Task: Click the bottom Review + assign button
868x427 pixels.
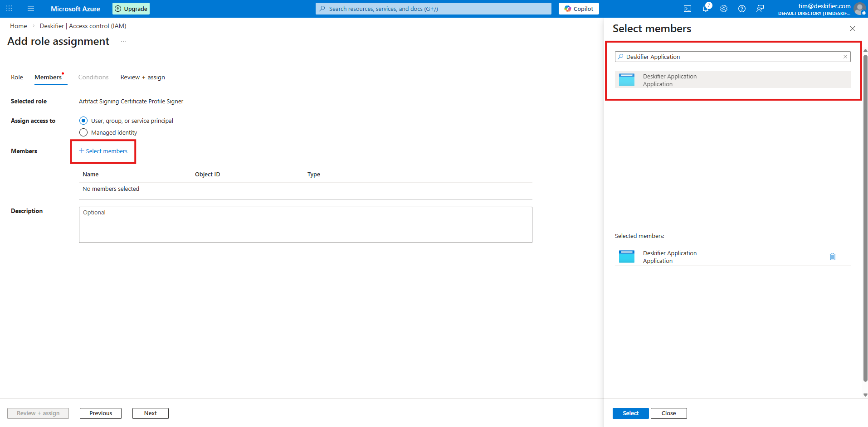Action: [x=38, y=413]
